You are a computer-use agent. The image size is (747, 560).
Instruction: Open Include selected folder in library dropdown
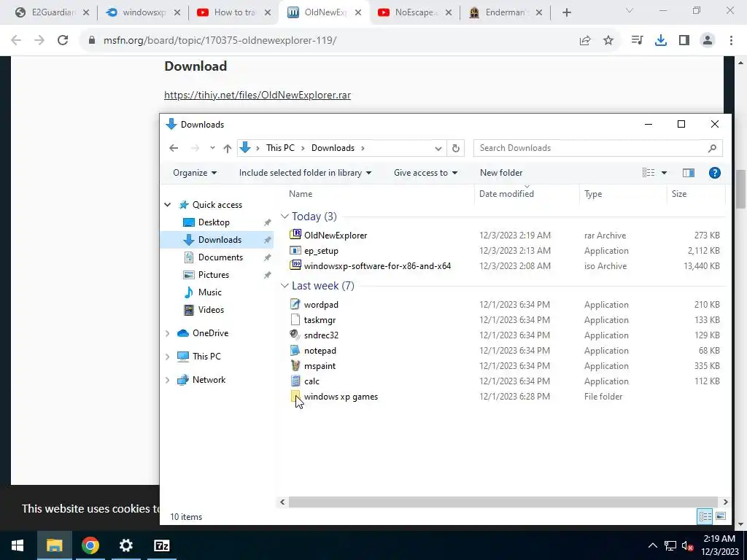tap(305, 173)
